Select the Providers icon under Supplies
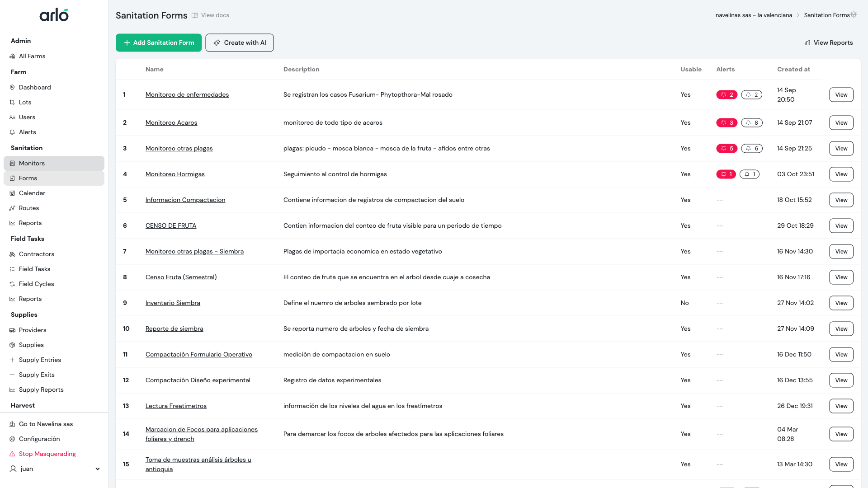 (x=12, y=330)
